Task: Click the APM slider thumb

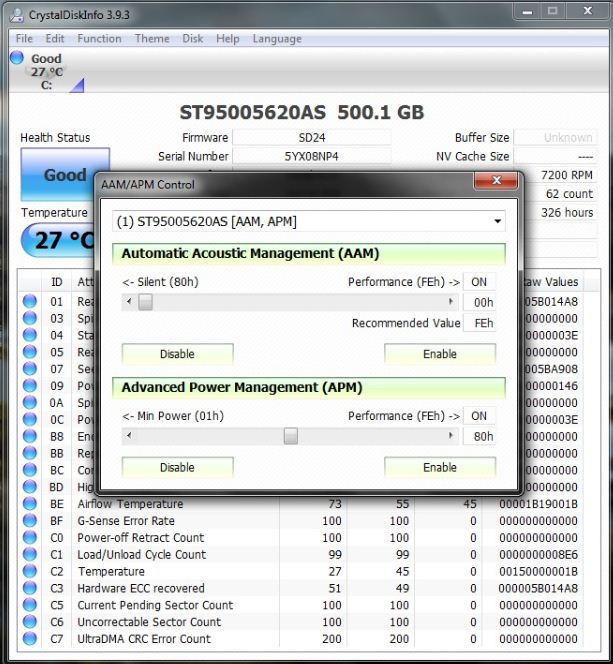Action: (290, 436)
